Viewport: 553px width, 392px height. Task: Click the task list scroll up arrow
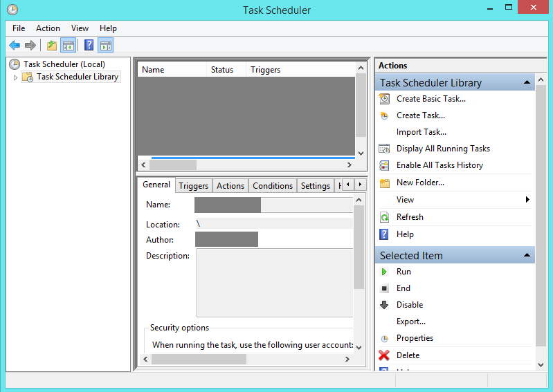click(361, 68)
